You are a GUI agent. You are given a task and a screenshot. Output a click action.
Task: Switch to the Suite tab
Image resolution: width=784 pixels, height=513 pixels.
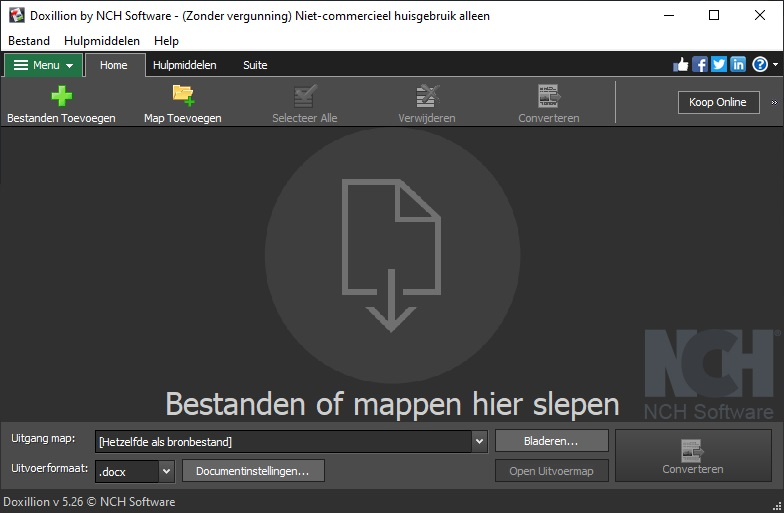click(255, 65)
